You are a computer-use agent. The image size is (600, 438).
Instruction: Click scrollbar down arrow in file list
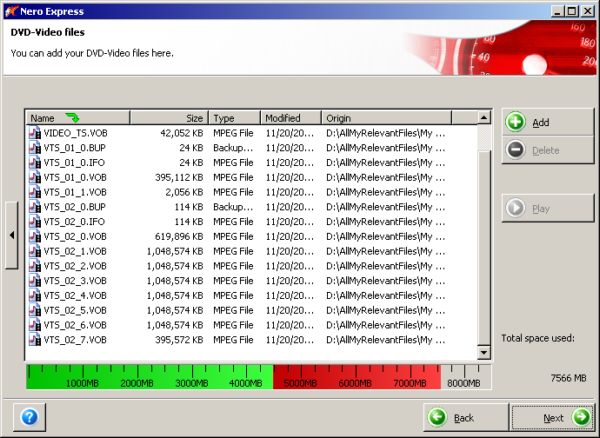pos(484,352)
